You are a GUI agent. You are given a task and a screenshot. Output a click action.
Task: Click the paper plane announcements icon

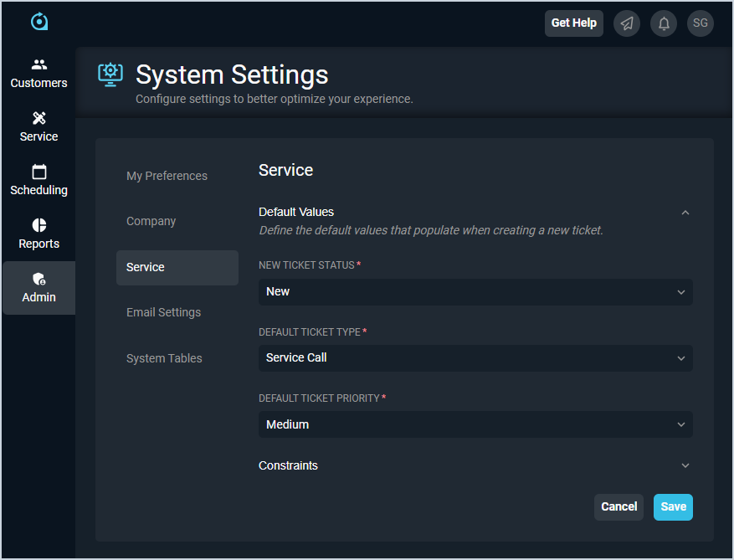pyautogui.click(x=627, y=23)
